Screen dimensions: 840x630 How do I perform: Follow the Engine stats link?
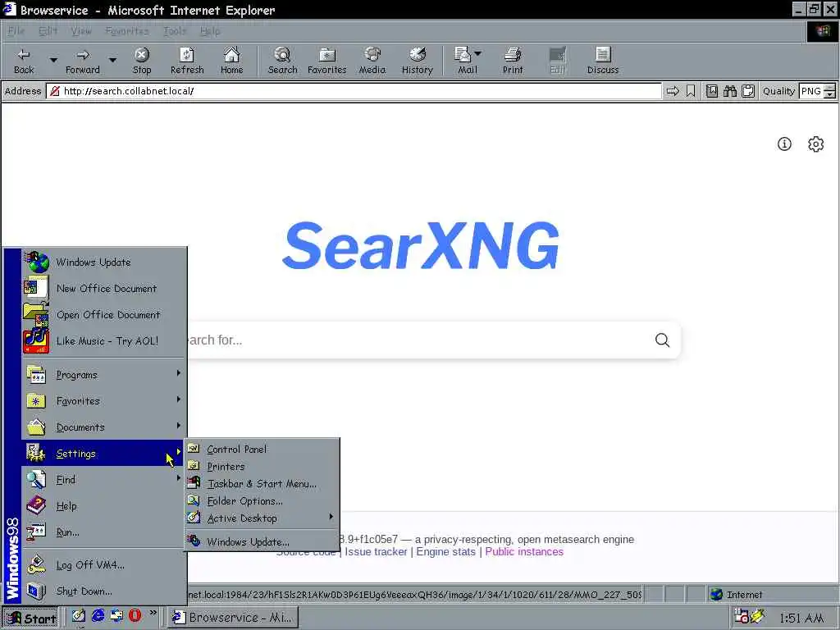[x=445, y=552]
